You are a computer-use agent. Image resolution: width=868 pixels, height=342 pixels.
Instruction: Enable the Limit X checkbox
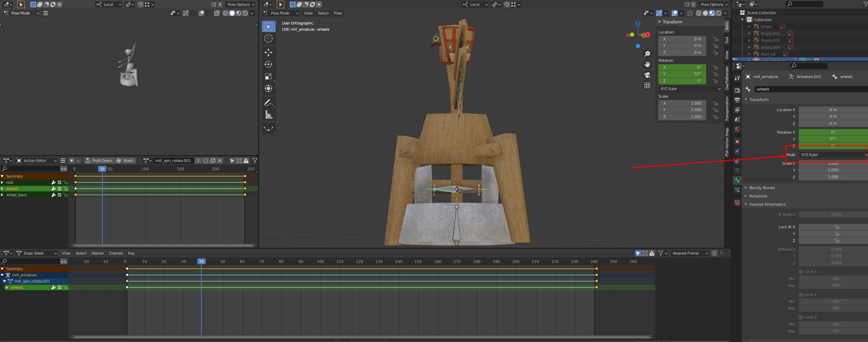(x=801, y=272)
